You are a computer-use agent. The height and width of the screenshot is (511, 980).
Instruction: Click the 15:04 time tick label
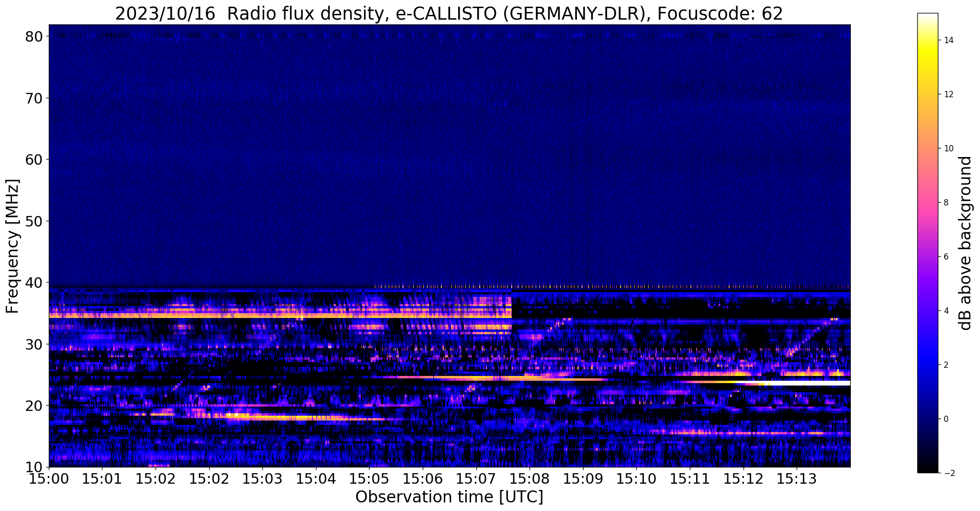coord(316,479)
